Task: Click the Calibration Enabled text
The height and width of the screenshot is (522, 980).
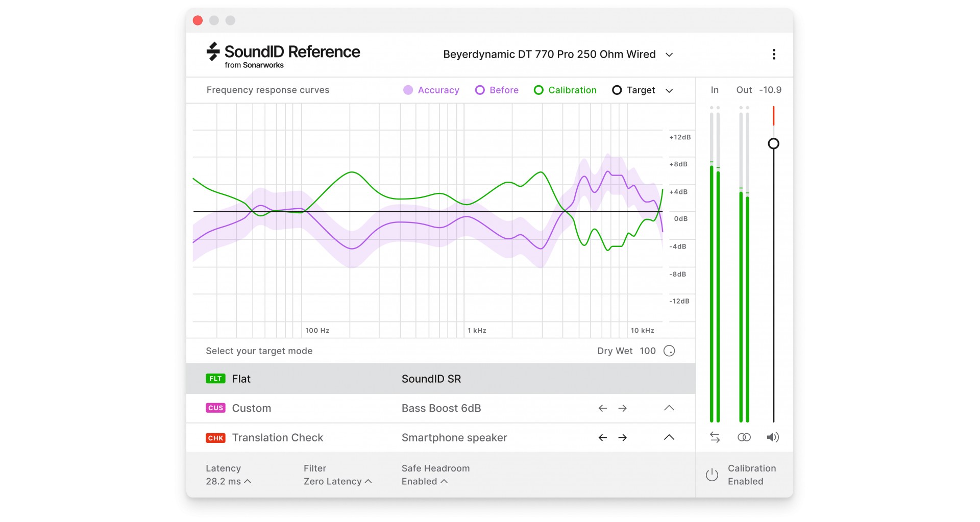Action: [752, 475]
